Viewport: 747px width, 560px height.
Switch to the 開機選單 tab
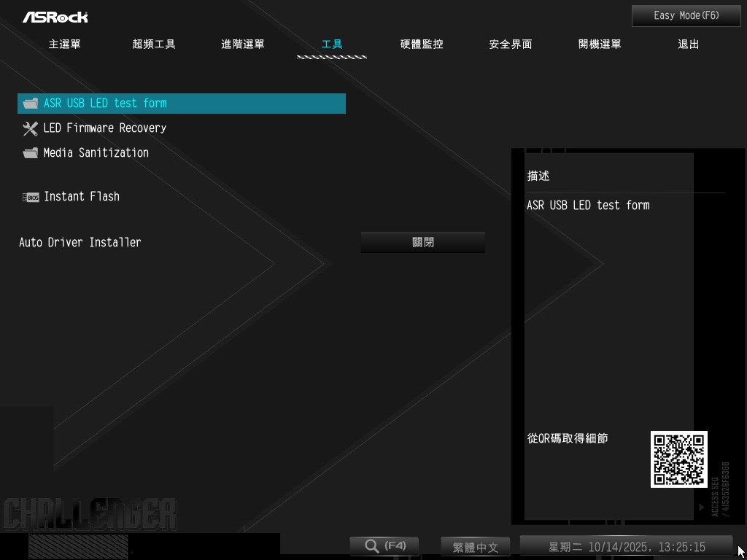600,44
